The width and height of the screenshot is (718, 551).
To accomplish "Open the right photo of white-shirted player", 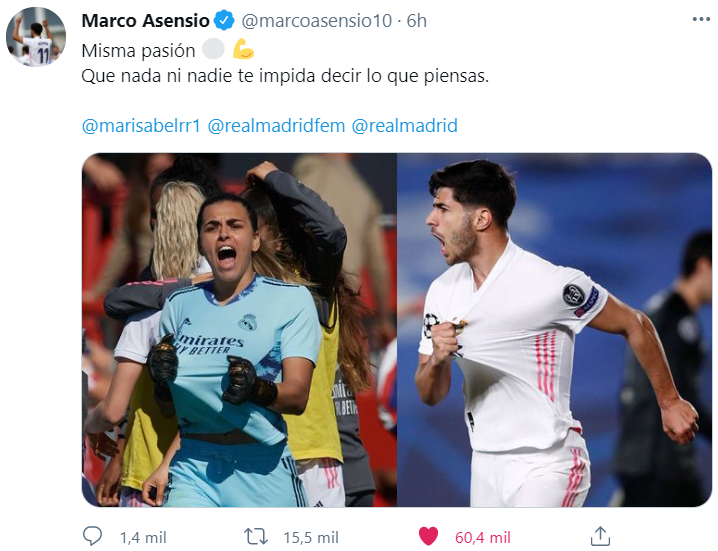I will click(x=555, y=330).
